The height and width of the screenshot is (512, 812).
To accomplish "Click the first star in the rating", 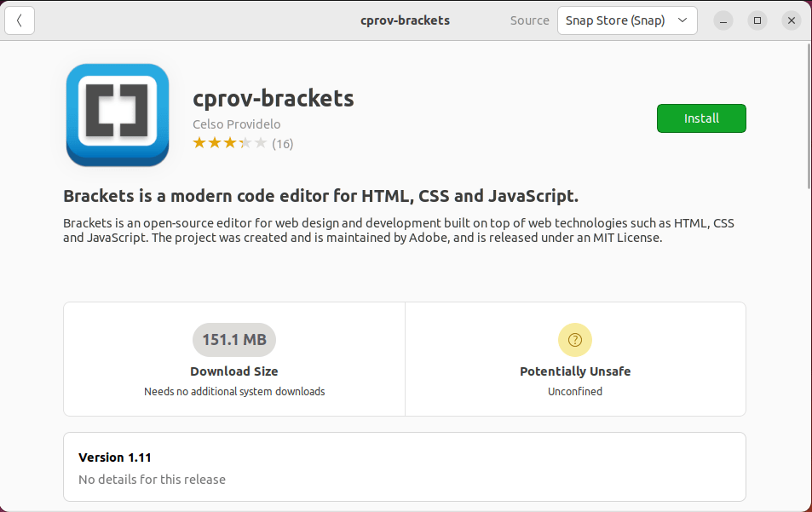I will coord(199,143).
